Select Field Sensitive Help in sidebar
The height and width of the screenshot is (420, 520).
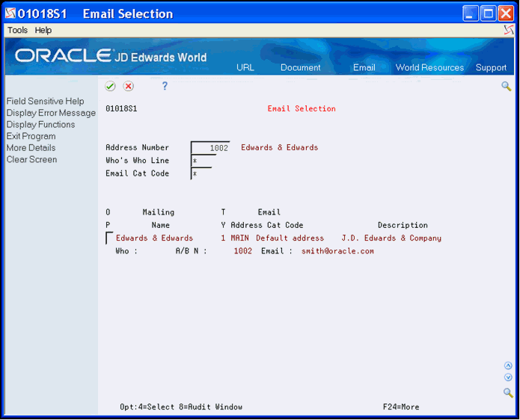(x=45, y=101)
